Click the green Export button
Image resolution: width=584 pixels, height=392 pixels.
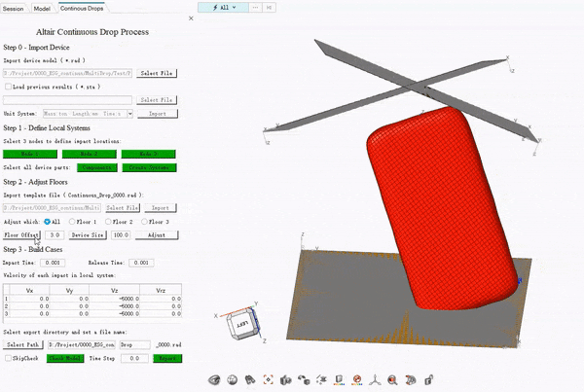tap(167, 358)
